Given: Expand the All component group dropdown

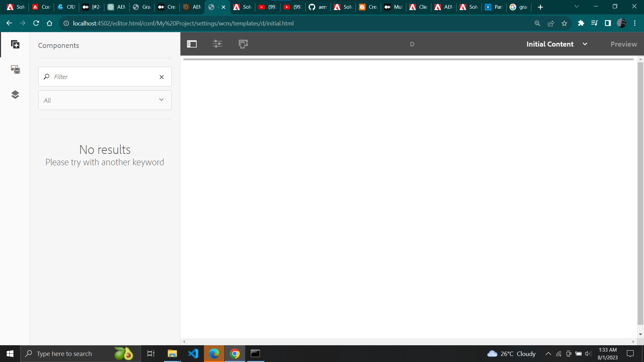Looking at the screenshot, I should [x=105, y=100].
